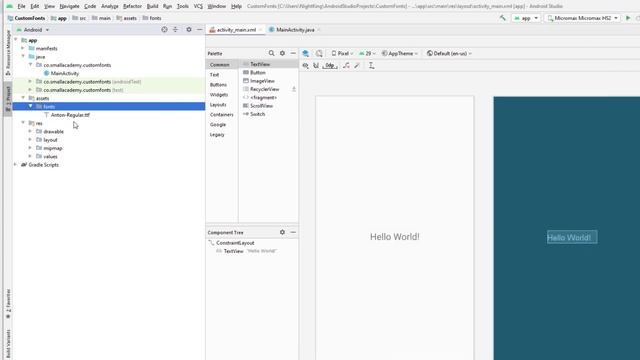Expand the drawable folder
Screen dimensions: 640x360
click(30, 131)
